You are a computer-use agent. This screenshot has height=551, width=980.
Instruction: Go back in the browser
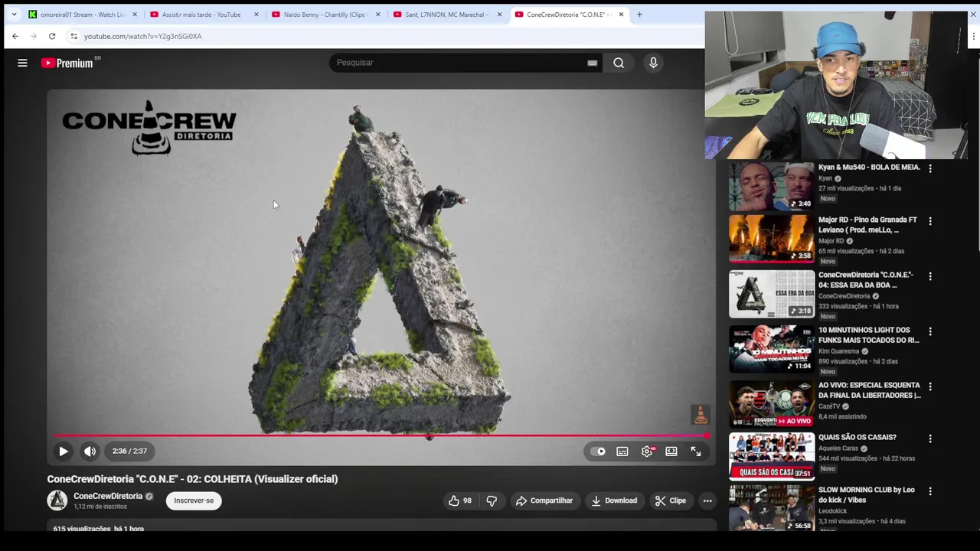(15, 36)
